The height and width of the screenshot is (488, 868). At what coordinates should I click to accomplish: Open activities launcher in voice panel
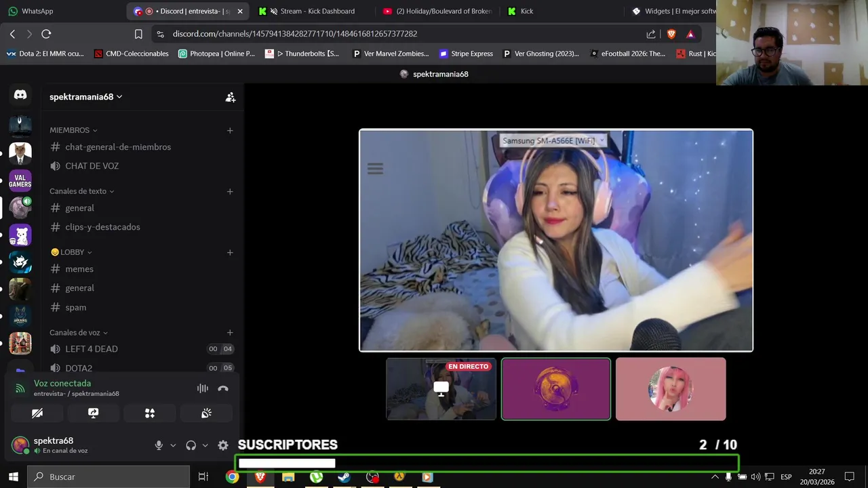[x=150, y=413]
